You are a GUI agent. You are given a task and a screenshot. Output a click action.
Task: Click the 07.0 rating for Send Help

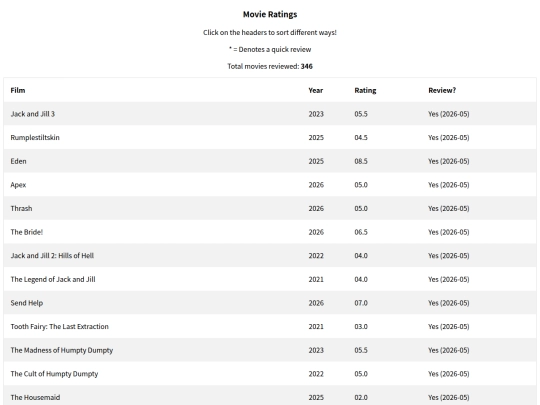361,303
